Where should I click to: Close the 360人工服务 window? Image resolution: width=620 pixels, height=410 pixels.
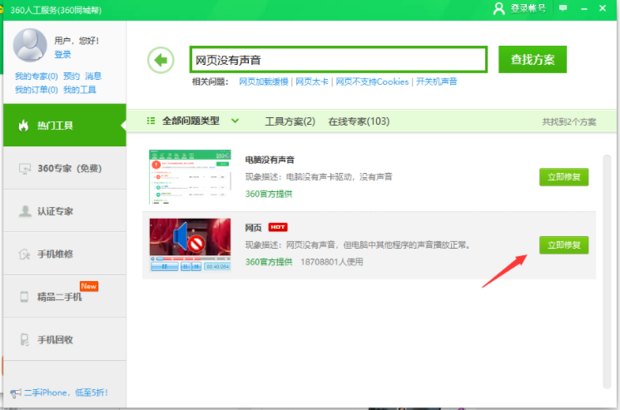(603, 8)
